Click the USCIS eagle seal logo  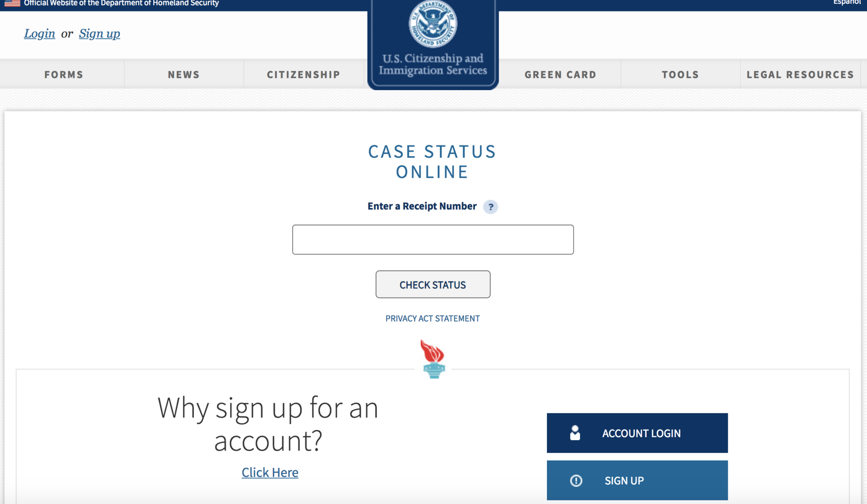click(x=433, y=24)
